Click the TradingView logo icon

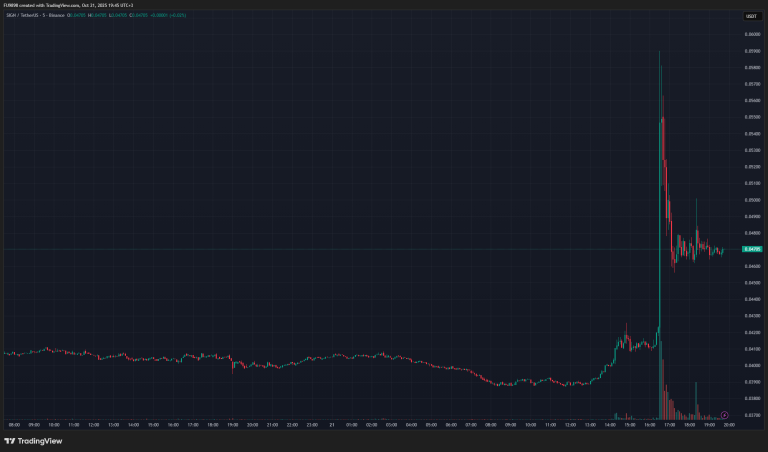[x=10, y=441]
